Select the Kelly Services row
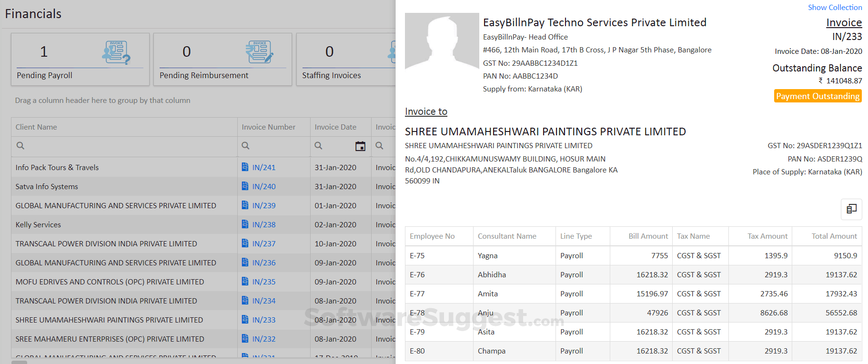 pos(38,225)
